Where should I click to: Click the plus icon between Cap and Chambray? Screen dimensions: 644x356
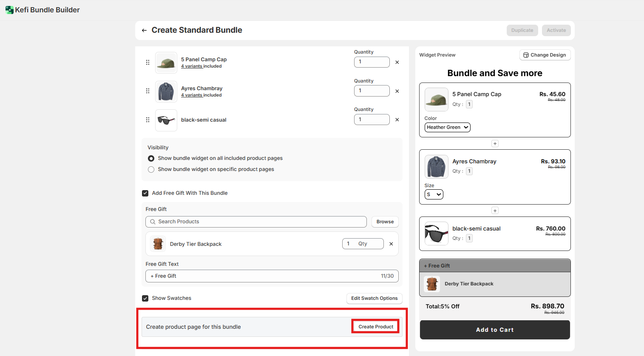pyautogui.click(x=495, y=144)
